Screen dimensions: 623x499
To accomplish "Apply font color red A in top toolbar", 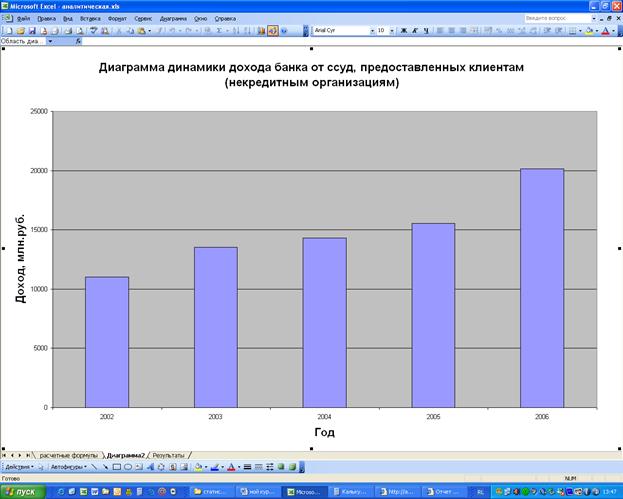I will (x=606, y=31).
